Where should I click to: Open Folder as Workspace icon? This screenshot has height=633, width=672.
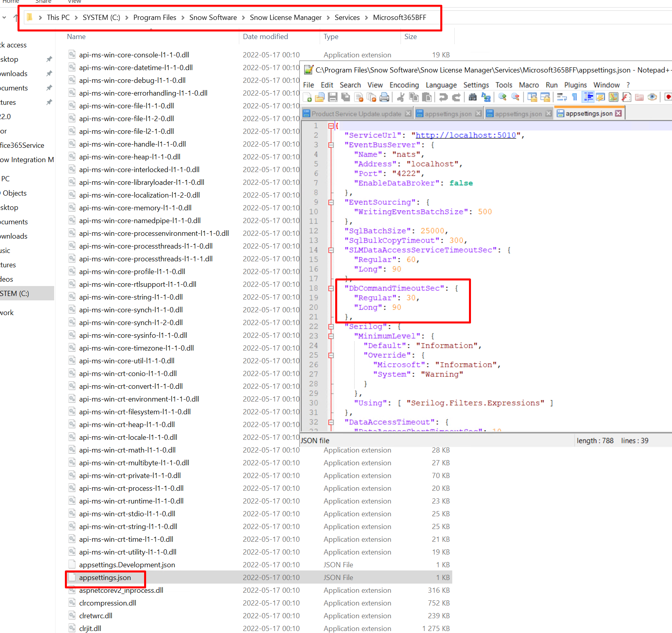(x=639, y=97)
